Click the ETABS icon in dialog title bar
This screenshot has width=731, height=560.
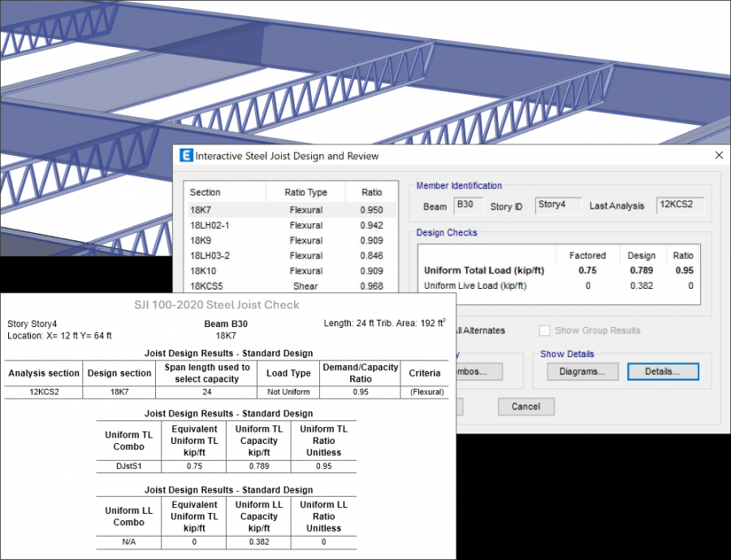click(186, 156)
